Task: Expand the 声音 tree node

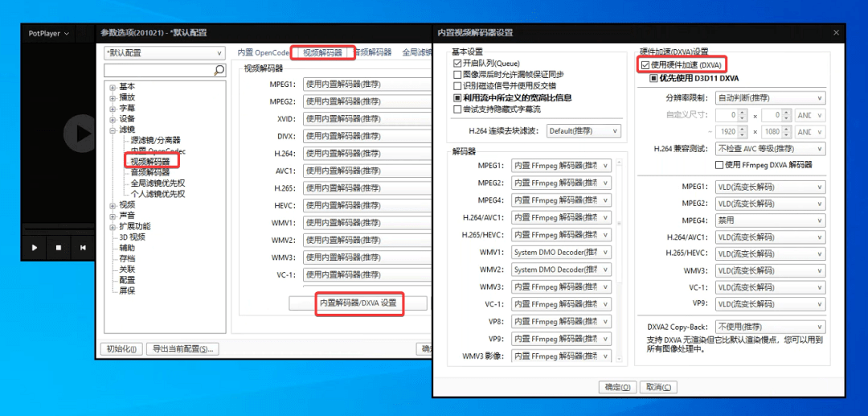Action: click(113, 216)
